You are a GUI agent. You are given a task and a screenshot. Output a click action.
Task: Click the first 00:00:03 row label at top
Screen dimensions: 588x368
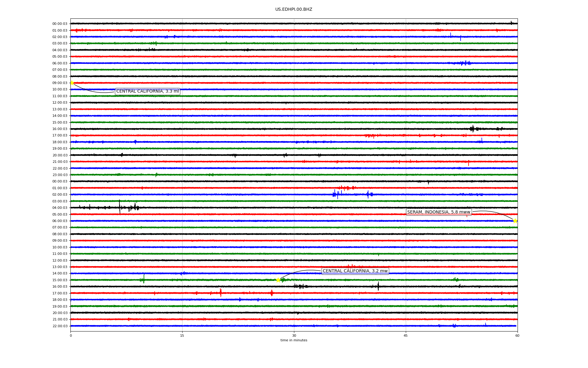60,24
